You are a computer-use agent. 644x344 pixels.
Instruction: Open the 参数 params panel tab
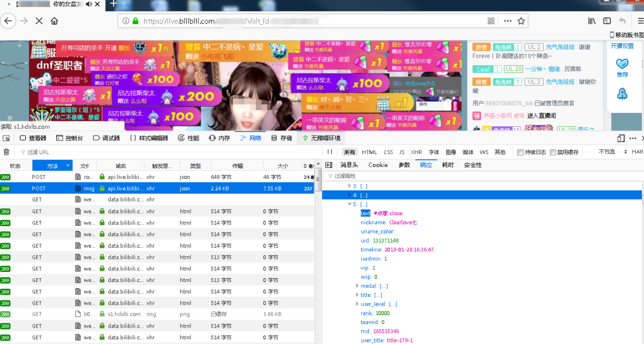click(x=404, y=165)
